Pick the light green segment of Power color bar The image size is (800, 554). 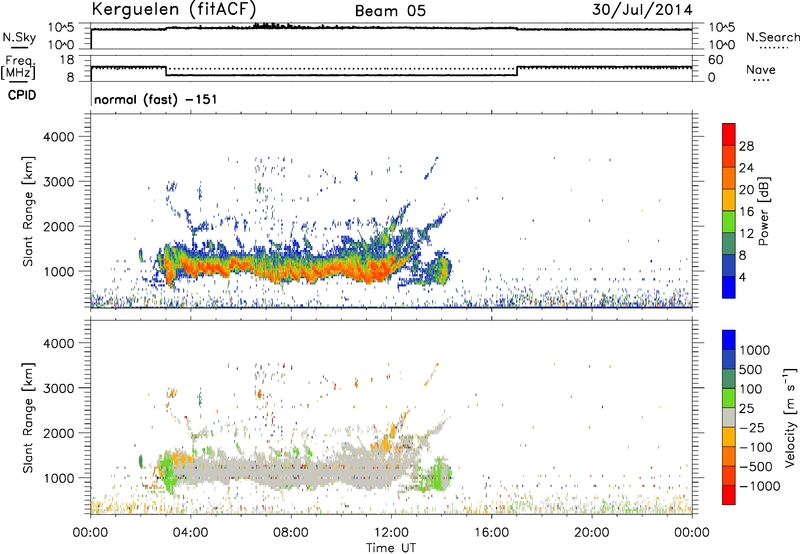[x=729, y=222]
